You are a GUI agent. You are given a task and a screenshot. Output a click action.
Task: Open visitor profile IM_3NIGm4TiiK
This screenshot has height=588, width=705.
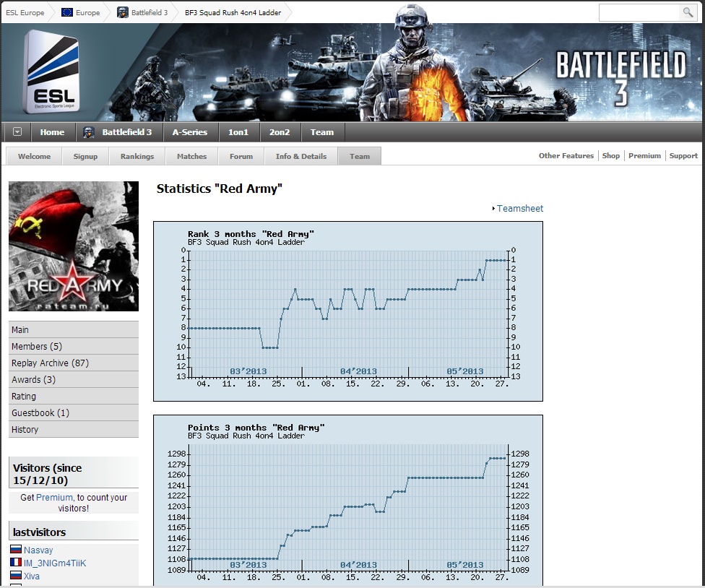55,563
